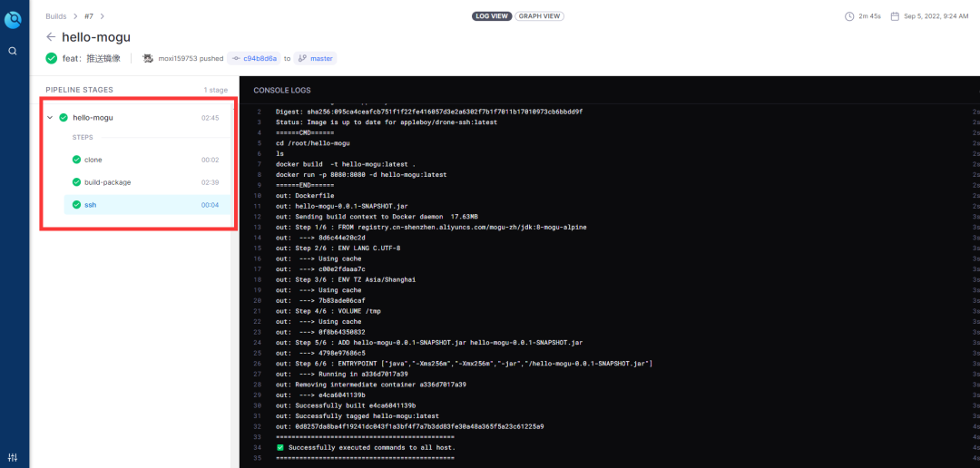Click the green check icon of the ssh step
The width and height of the screenshot is (980, 468).
click(76, 205)
